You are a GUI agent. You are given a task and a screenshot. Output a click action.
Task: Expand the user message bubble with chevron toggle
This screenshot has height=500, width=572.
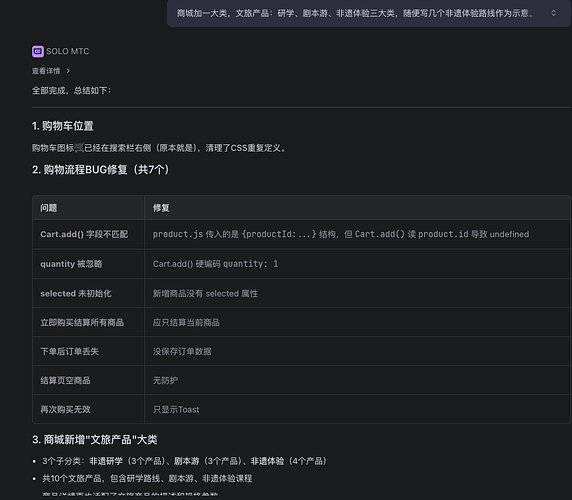coord(553,13)
